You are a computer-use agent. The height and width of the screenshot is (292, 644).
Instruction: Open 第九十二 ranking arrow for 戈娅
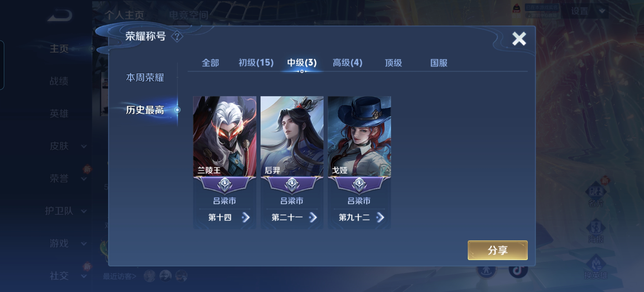click(x=380, y=218)
